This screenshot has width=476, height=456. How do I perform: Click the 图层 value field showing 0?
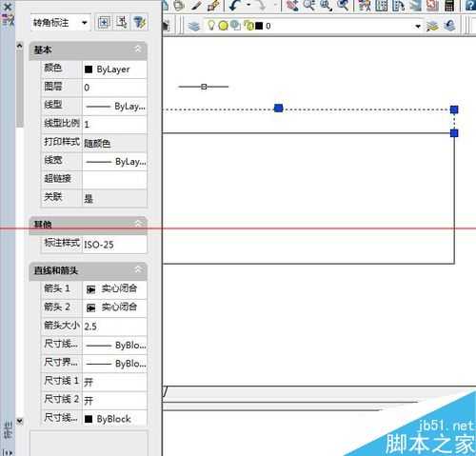point(114,88)
